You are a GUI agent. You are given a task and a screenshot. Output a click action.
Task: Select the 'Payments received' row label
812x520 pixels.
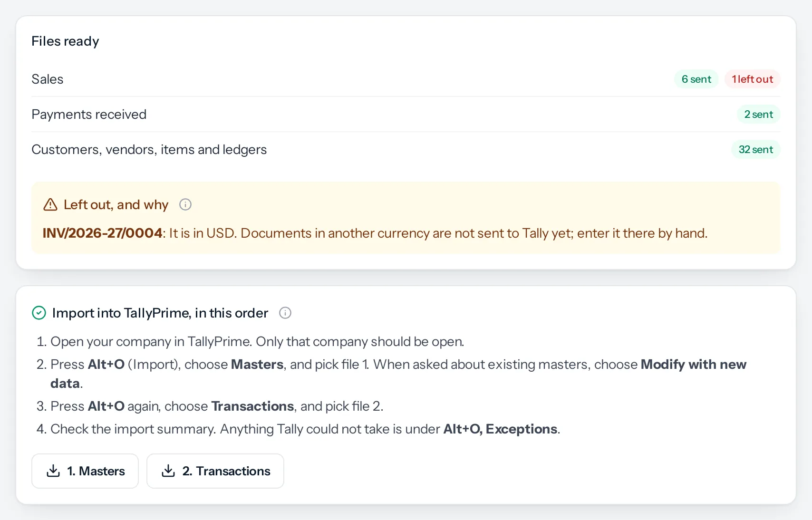coord(89,114)
